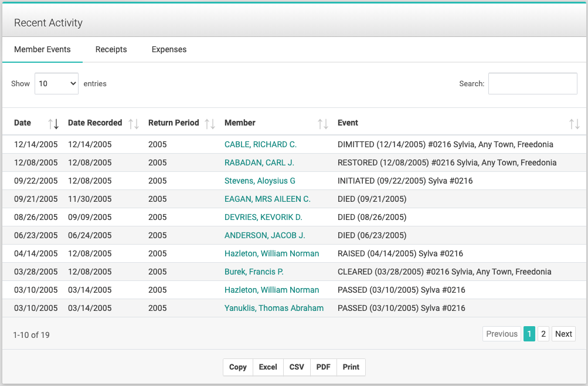Open Hazleton, William Norman in PASSED row

(x=271, y=290)
